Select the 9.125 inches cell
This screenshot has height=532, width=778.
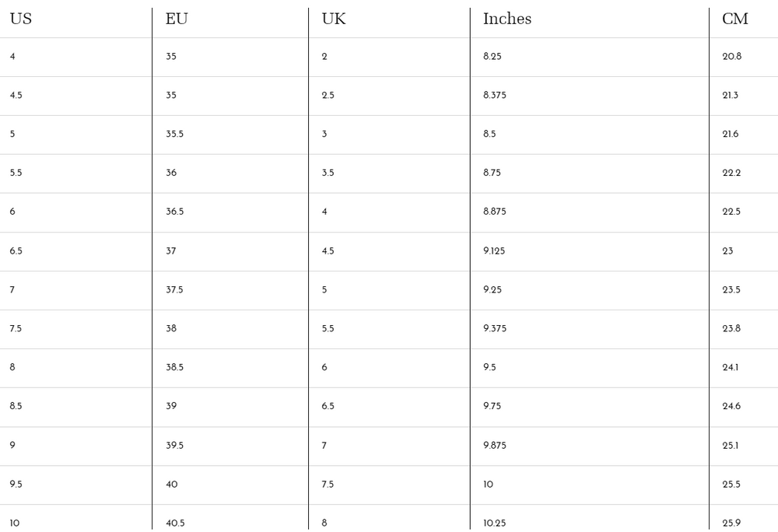(x=494, y=251)
